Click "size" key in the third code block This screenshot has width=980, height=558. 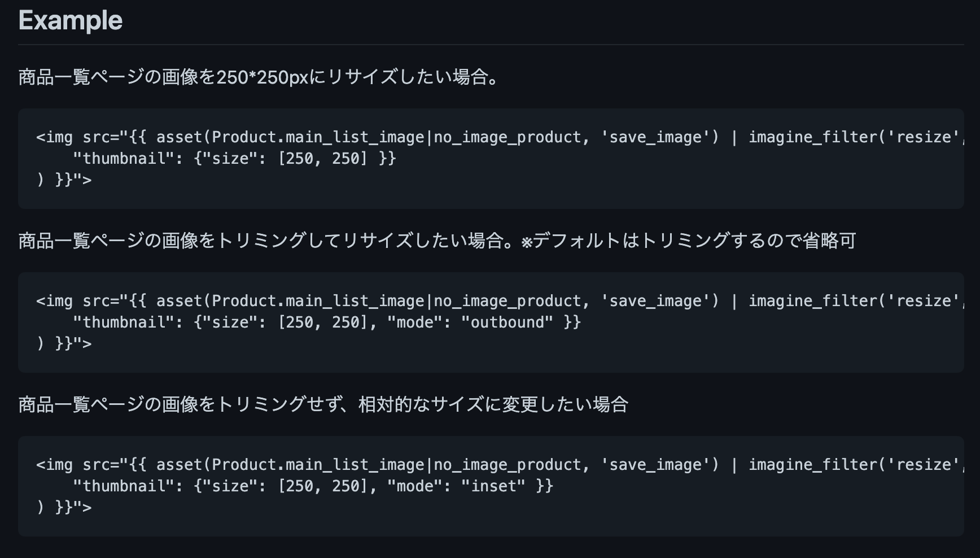click(229, 486)
